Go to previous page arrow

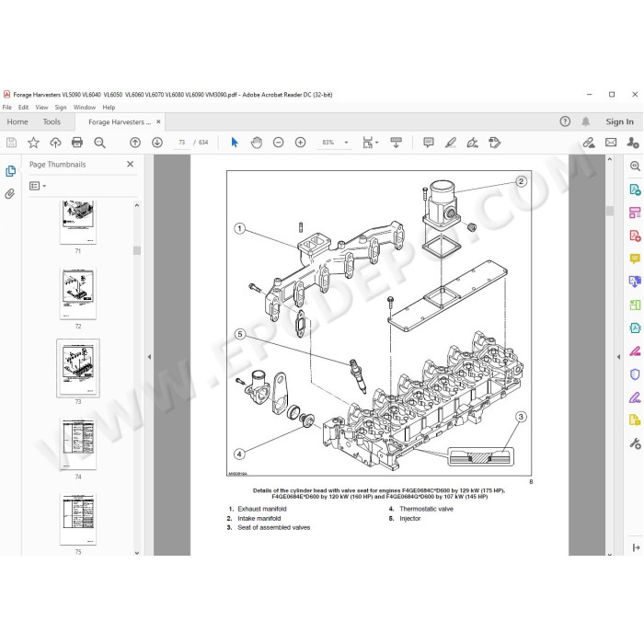click(x=135, y=143)
